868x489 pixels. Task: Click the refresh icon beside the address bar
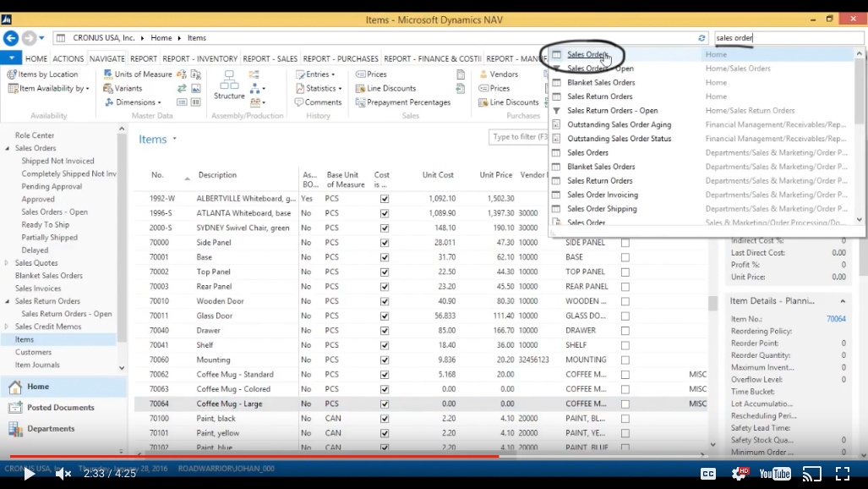click(x=702, y=38)
